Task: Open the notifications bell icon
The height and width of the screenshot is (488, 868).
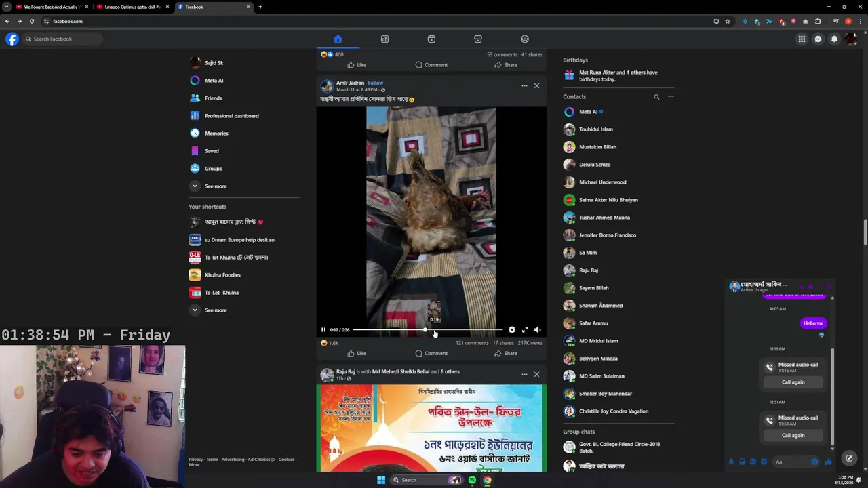Action: (x=834, y=39)
